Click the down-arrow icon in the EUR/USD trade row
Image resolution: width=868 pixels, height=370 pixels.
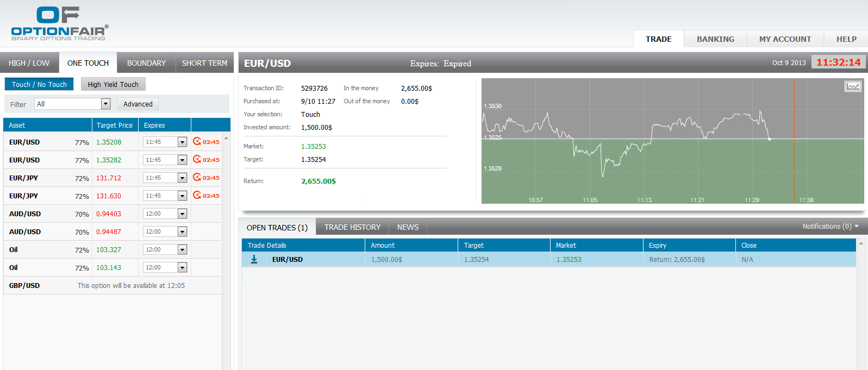(254, 260)
